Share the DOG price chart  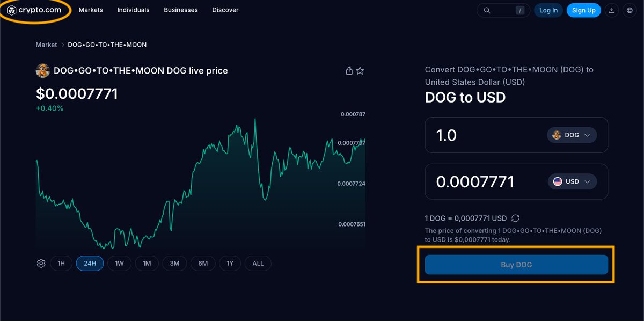click(x=349, y=71)
